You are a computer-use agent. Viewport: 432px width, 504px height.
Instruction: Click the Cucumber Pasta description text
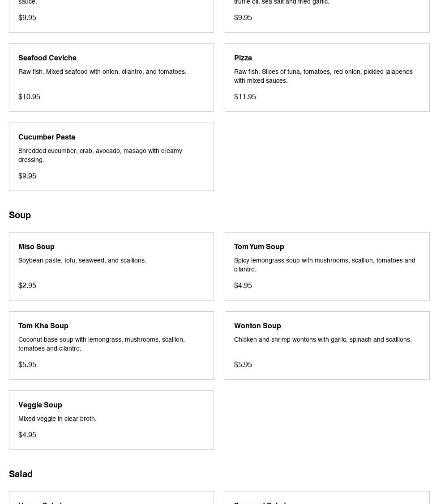(100, 155)
